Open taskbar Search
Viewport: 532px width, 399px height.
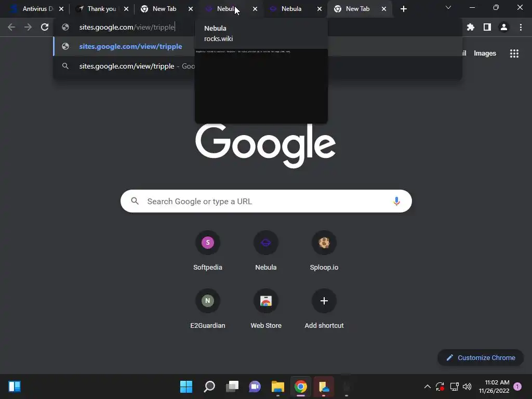pos(209,387)
